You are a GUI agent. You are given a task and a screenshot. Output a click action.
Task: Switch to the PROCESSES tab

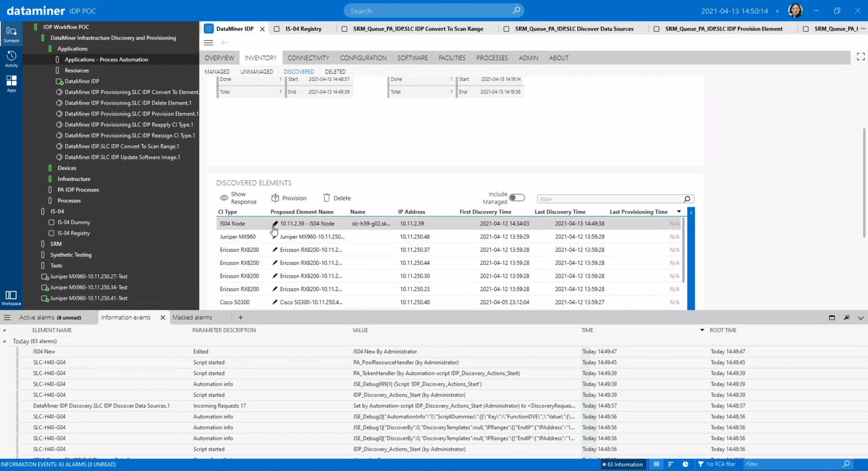click(x=492, y=58)
